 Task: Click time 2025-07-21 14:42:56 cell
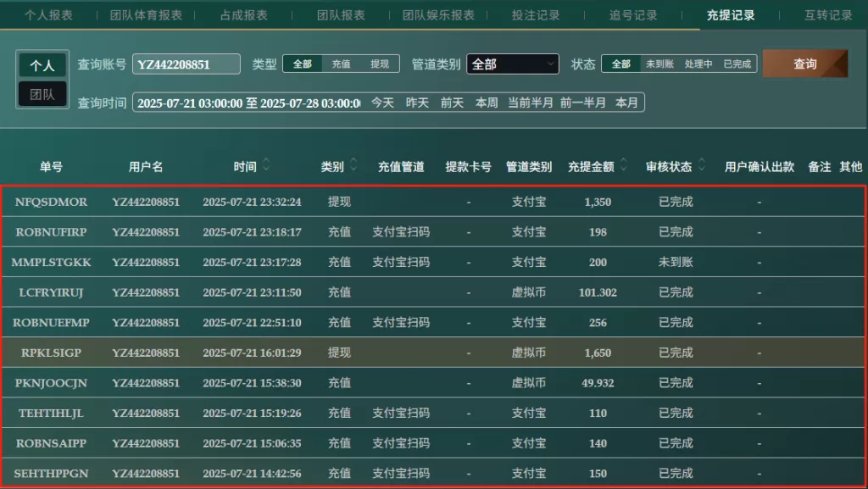[252, 474]
